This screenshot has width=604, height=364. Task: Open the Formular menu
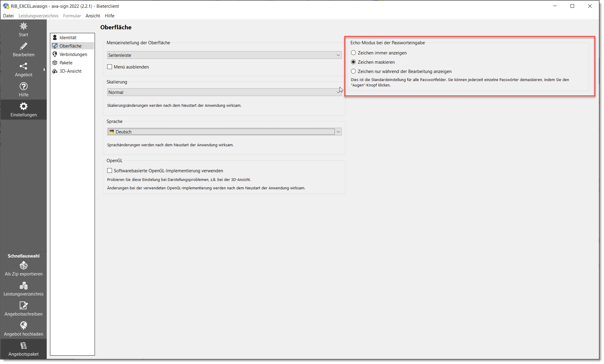click(72, 16)
